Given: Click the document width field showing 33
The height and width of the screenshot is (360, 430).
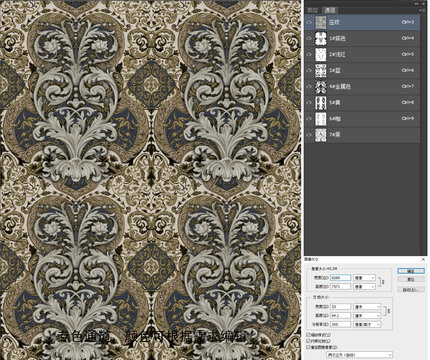Looking at the screenshot, I should pyautogui.click(x=340, y=306).
